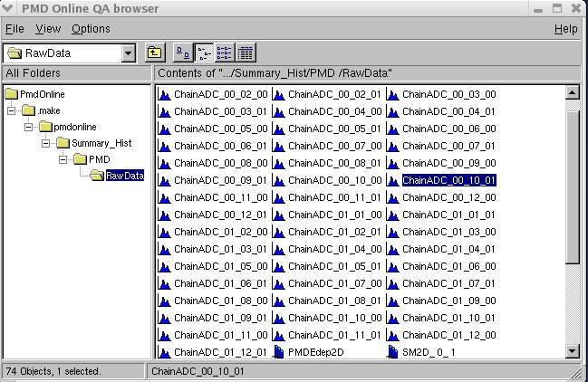Click the ChainADC_00_08_01 histogram icon
The height and width of the screenshot is (382, 588).
(x=278, y=164)
